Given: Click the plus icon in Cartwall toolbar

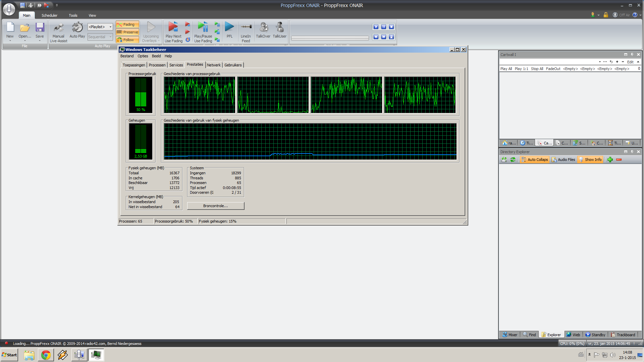Looking at the screenshot, I should (617, 62).
